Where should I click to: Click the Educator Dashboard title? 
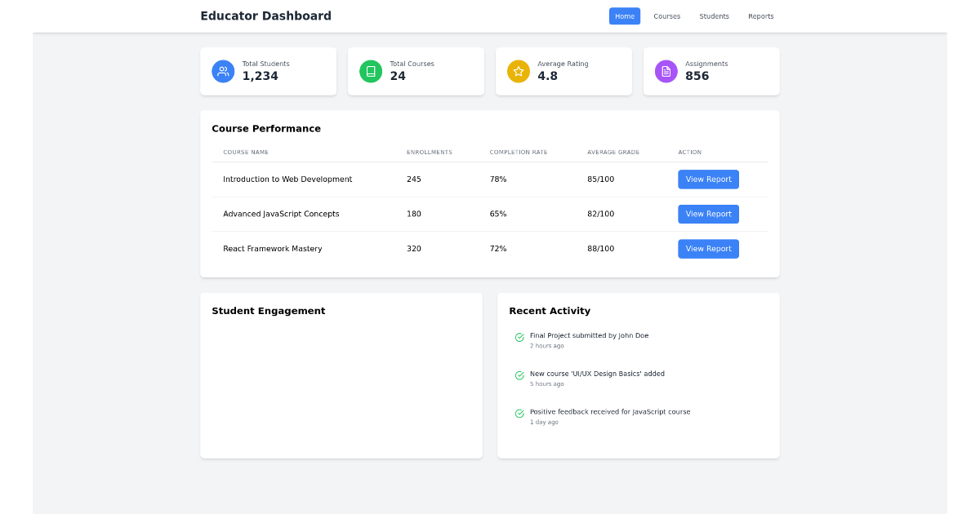265,16
